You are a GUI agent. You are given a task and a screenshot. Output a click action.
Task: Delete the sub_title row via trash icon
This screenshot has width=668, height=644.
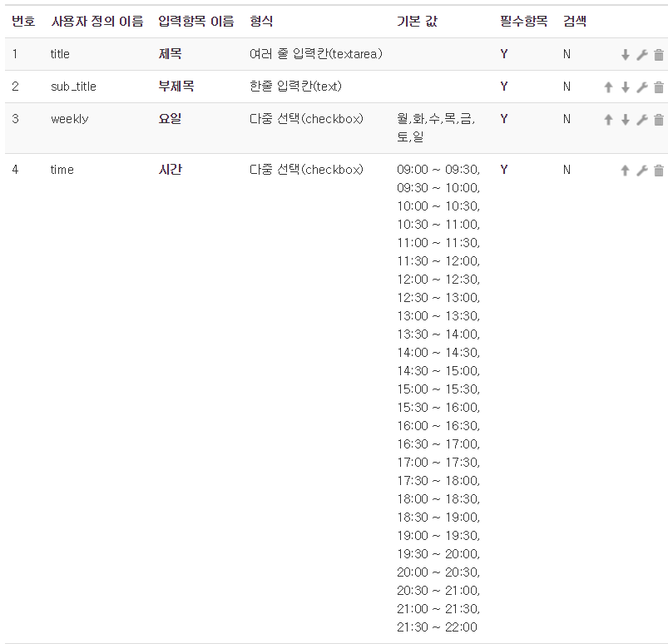click(x=659, y=87)
